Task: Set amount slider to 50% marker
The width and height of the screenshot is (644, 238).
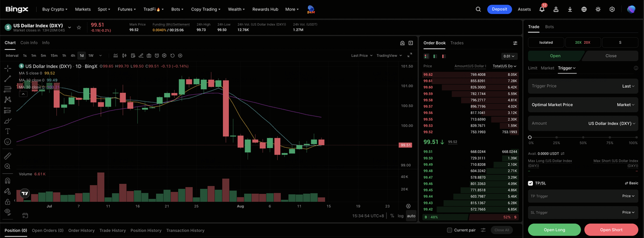Action: click(583, 137)
